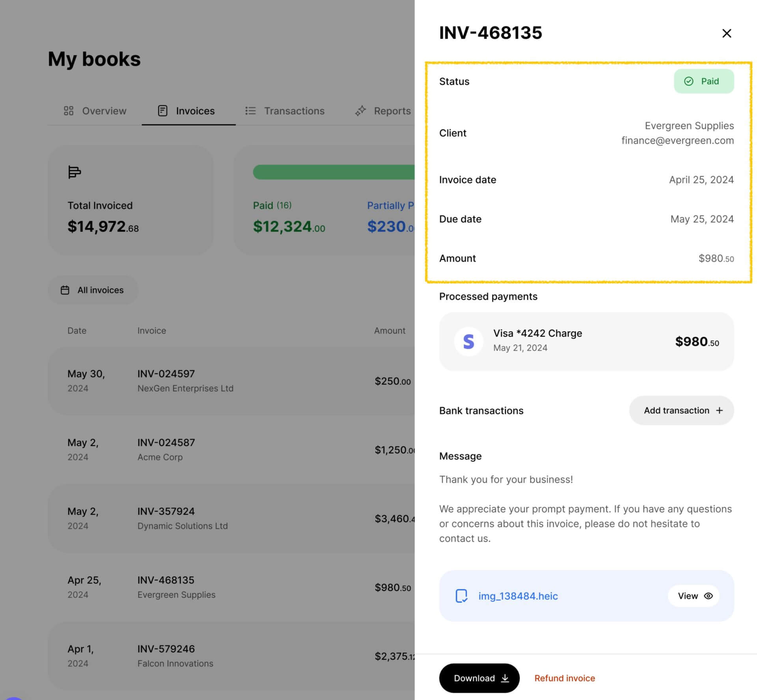Click the Thank you for your business message
The image size is (757, 700).
pos(506,479)
